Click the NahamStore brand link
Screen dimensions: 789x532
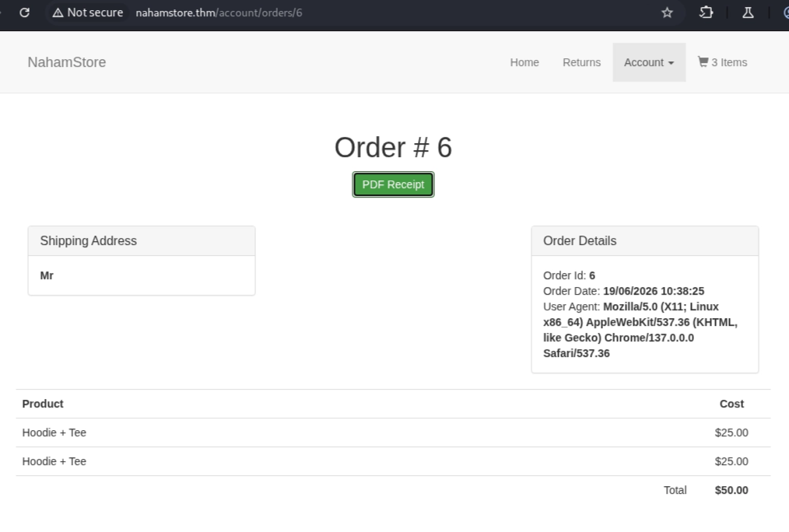click(x=66, y=62)
